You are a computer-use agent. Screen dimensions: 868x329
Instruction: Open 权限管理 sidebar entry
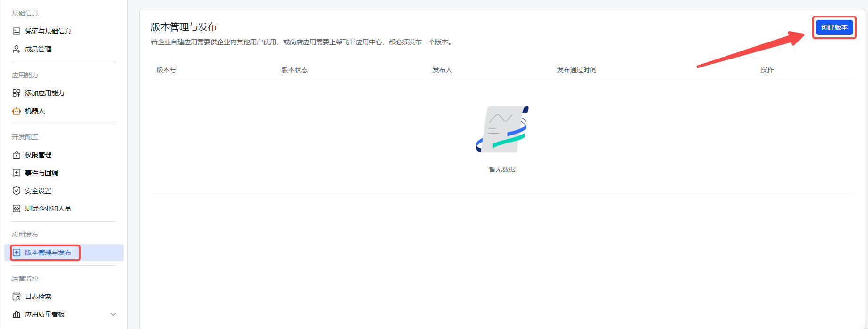click(x=38, y=155)
